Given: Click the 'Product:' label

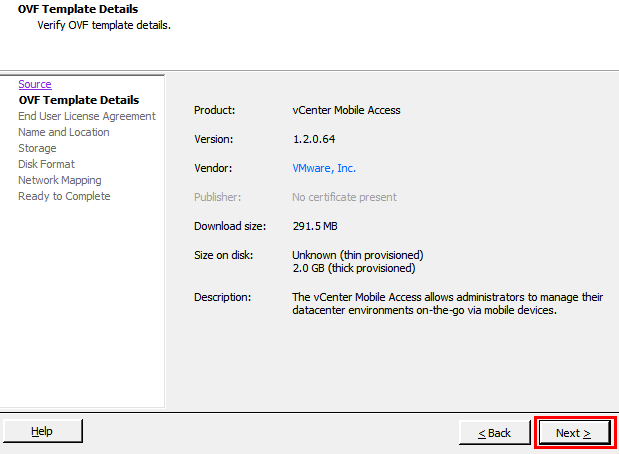Looking at the screenshot, I should [x=214, y=110].
